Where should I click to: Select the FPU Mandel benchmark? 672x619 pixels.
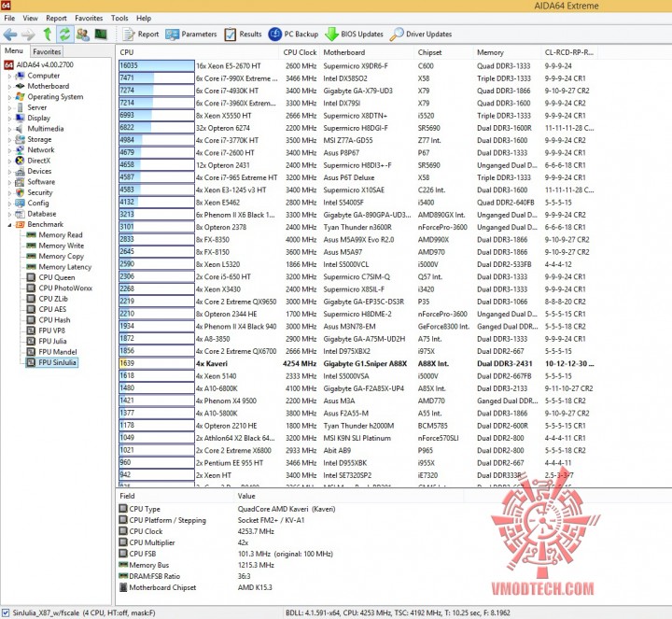click(58, 352)
